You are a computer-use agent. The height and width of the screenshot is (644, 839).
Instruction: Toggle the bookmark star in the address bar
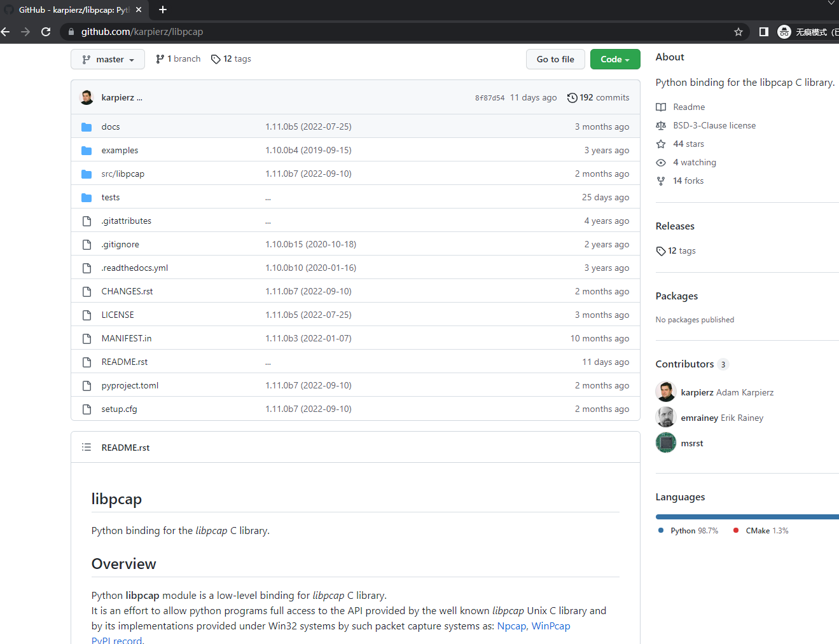pyautogui.click(x=738, y=31)
